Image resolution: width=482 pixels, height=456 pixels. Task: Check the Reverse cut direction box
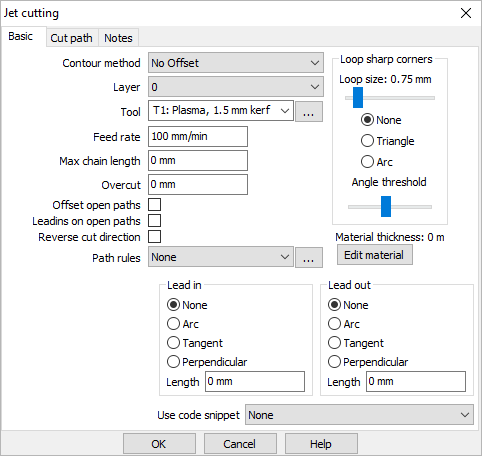[154, 237]
